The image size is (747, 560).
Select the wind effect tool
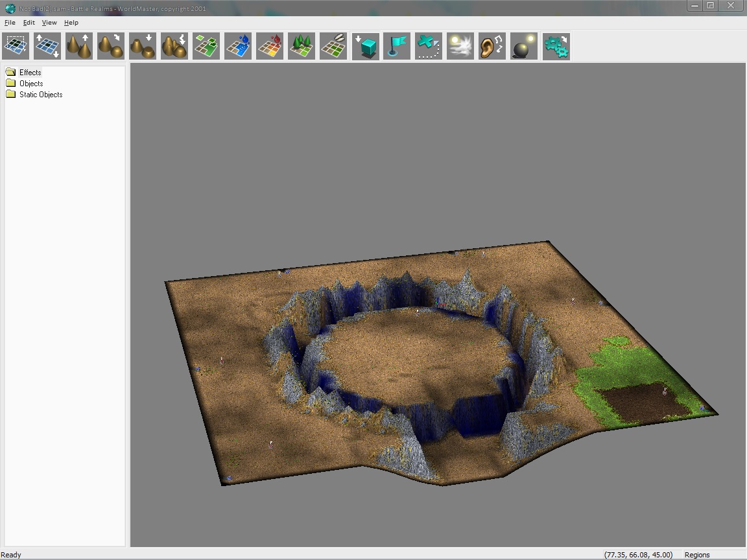pos(460,46)
